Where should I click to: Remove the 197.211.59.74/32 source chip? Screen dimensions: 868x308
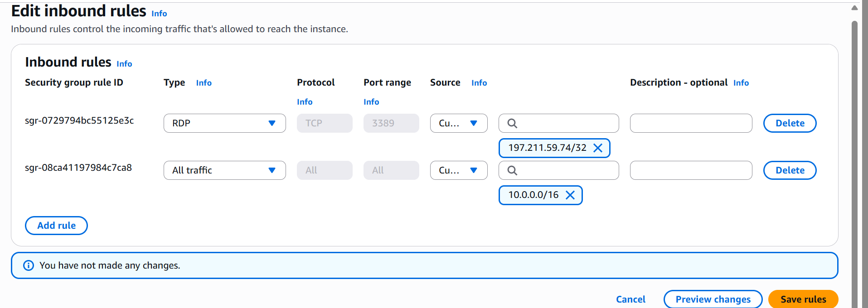pos(598,148)
